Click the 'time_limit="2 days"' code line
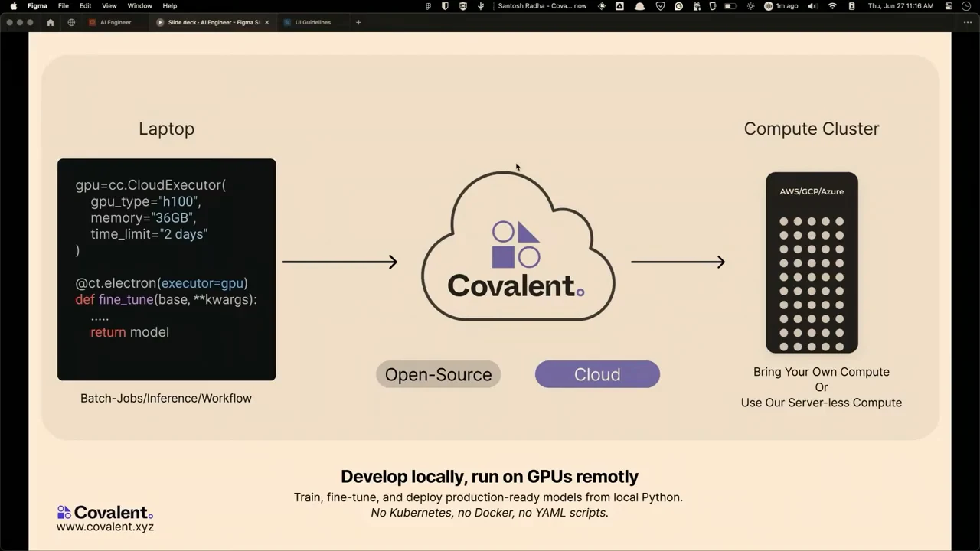This screenshot has width=980, height=551. (149, 234)
